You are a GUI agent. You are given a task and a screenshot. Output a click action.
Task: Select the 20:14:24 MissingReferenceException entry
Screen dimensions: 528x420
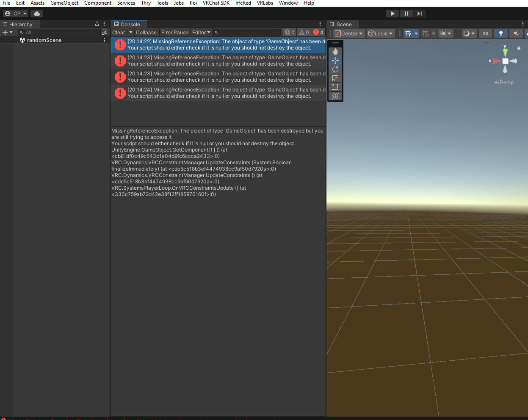click(x=218, y=93)
